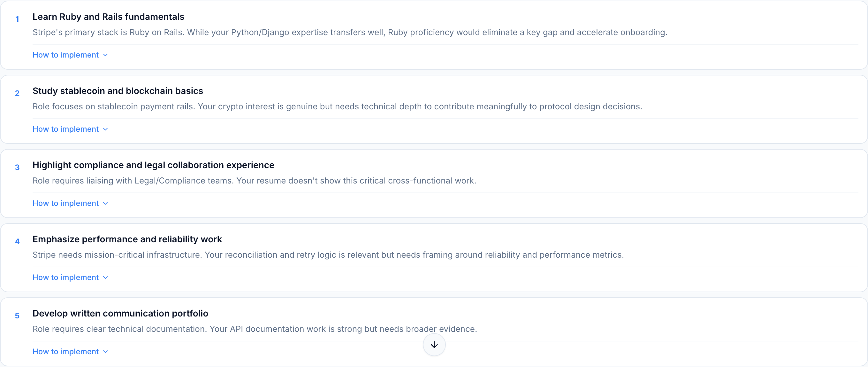The width and height of the screenshot is (868, 367).
Task: Click chevron under written communication portfolio card
Action: (x=105, y=352)
